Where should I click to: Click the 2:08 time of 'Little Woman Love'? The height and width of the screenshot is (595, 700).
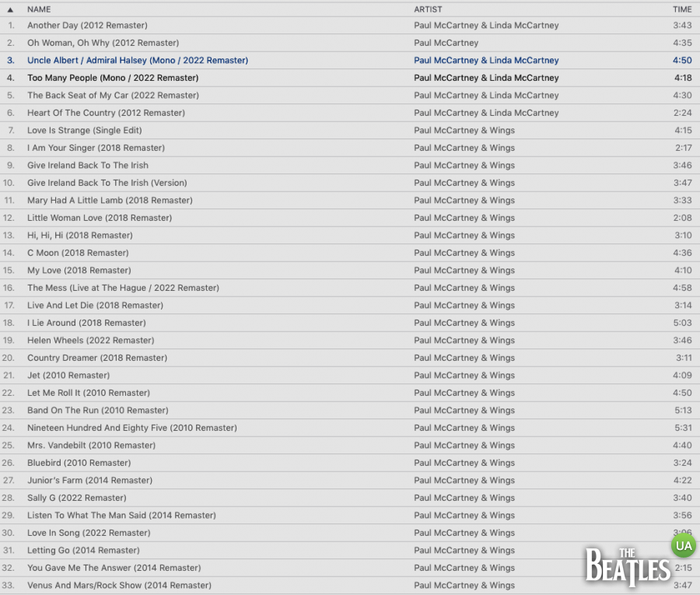tap(683, 218)
